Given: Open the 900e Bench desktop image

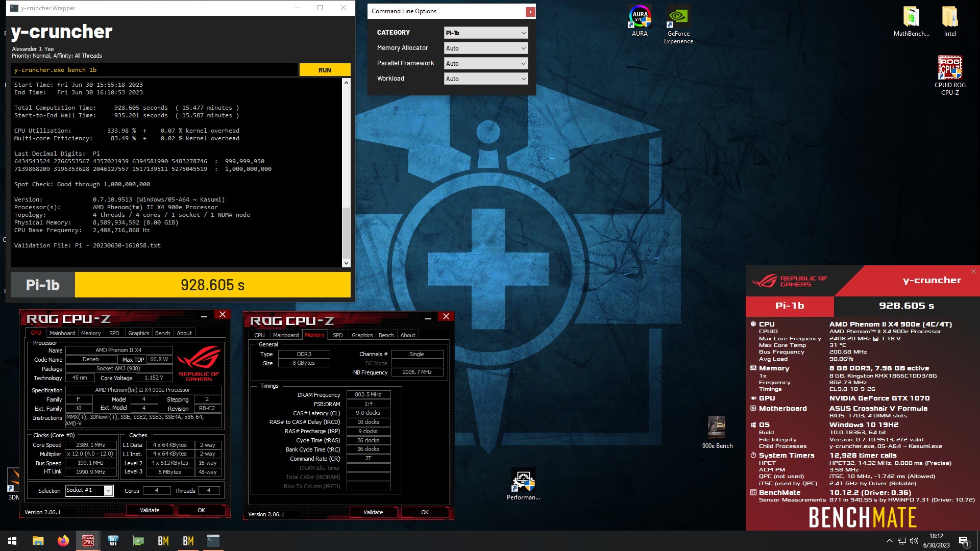Looking at the screenshot, I should click(717, 432).
